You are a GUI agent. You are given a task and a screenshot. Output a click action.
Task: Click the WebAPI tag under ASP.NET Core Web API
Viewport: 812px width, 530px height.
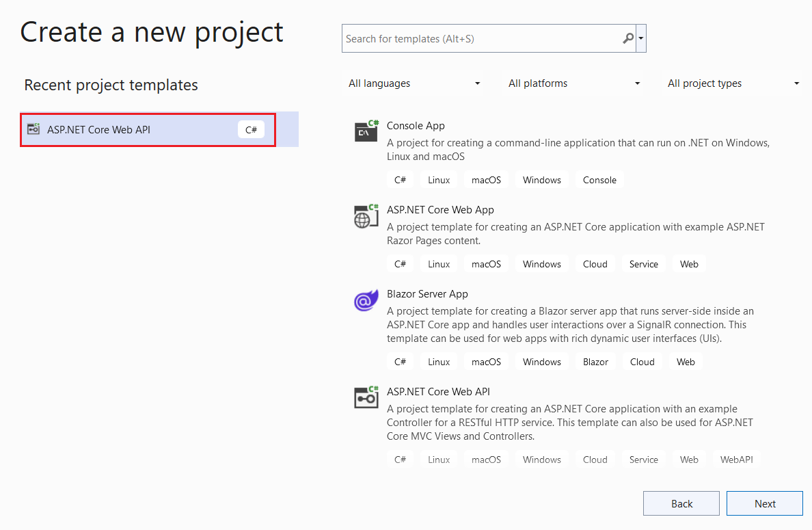[736, 459]
